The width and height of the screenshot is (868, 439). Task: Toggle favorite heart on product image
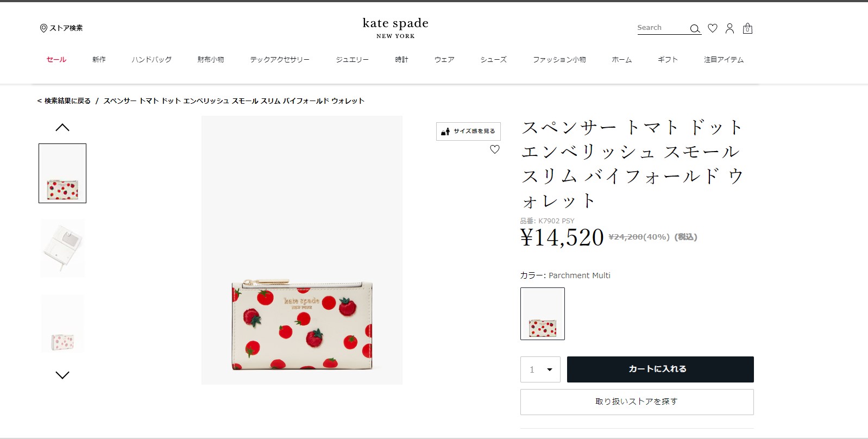coord(494,149)
